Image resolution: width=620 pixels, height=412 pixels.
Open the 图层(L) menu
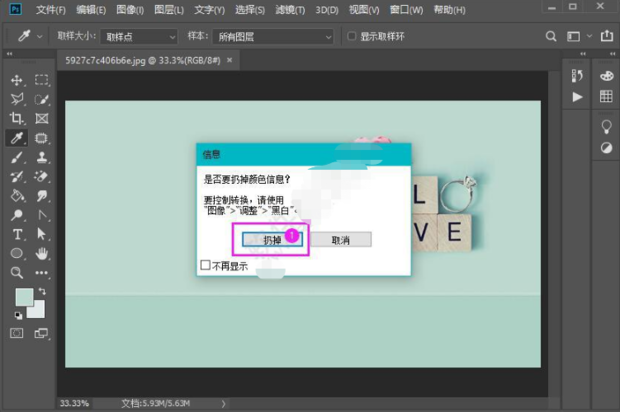point(169,9)
